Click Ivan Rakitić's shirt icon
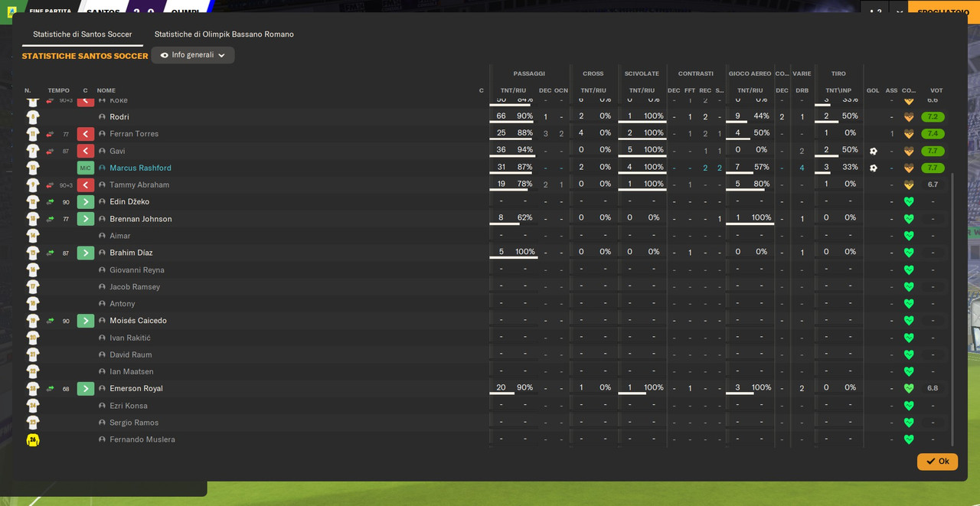The image size is (980, 506). pos(33,338)
